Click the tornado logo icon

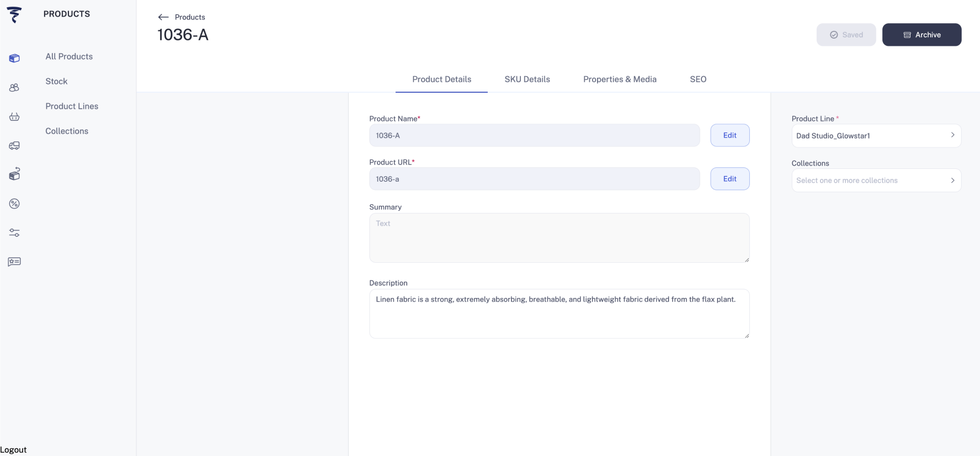[14, 15]
